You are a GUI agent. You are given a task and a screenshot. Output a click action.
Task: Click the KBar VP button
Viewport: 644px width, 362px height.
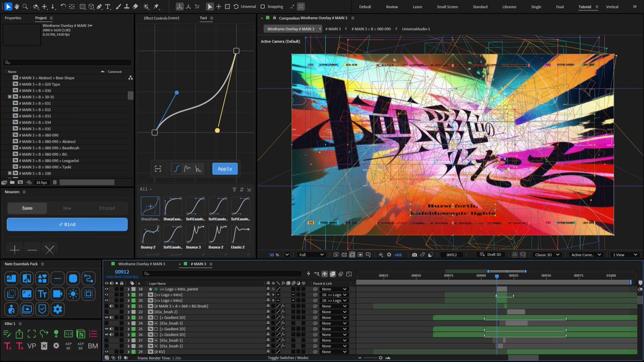tap(32, 346)
